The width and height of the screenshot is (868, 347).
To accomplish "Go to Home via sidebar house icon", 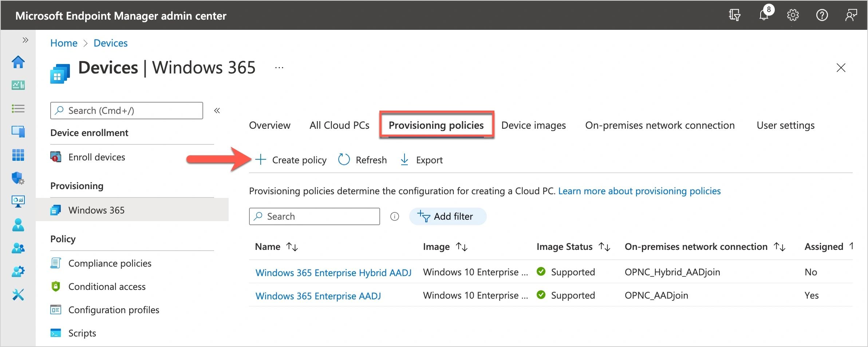I will click(x=18, y=62).
